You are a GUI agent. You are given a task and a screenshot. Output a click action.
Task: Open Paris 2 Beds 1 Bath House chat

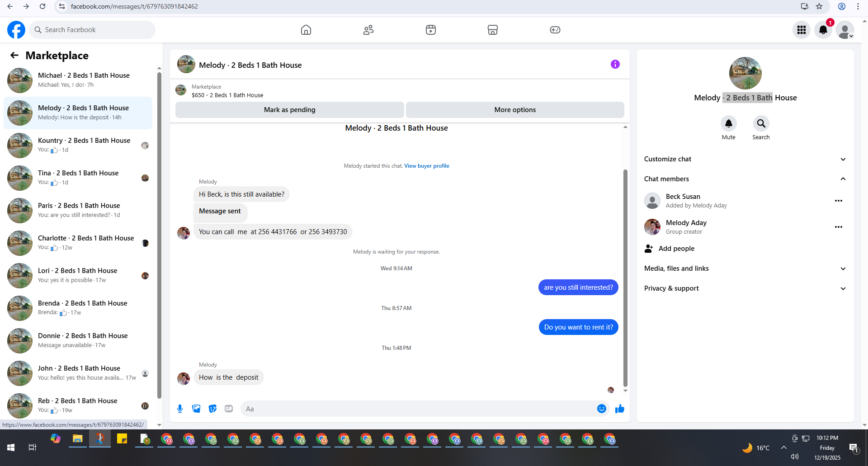click(x=78, y=211)
